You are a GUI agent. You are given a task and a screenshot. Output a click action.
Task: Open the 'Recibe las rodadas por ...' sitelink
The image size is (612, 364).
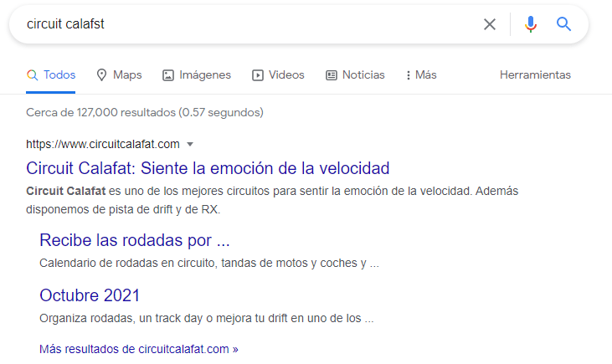tap(135, 240)
